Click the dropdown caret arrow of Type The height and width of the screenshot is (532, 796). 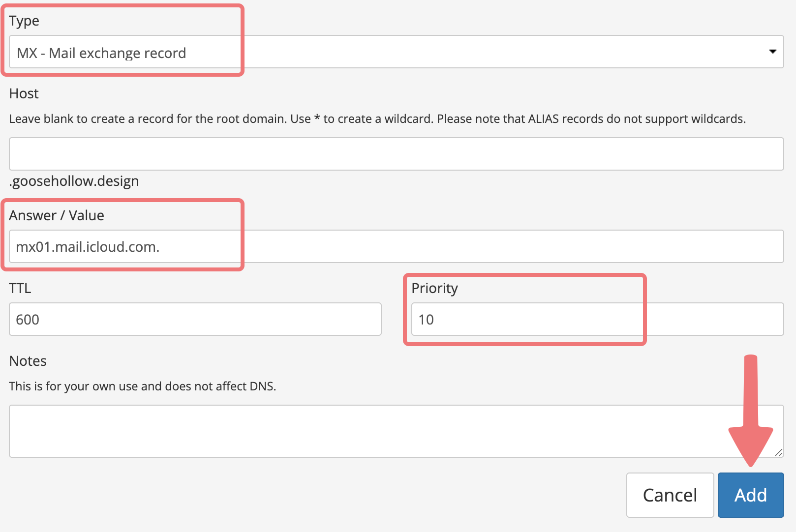773,52
